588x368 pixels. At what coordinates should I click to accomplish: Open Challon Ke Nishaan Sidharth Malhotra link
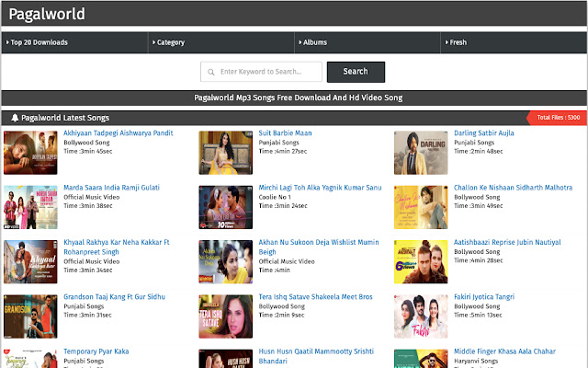tap(513, 188)
